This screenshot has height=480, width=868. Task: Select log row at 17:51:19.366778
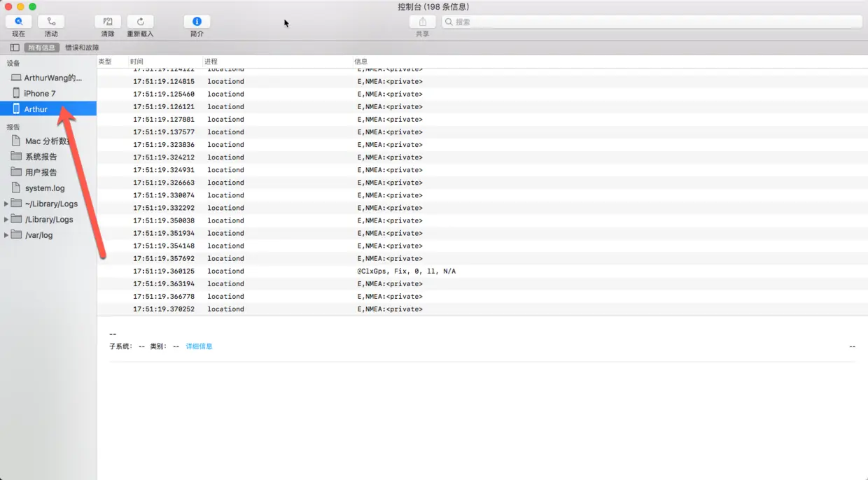click(x=482, y=296)
